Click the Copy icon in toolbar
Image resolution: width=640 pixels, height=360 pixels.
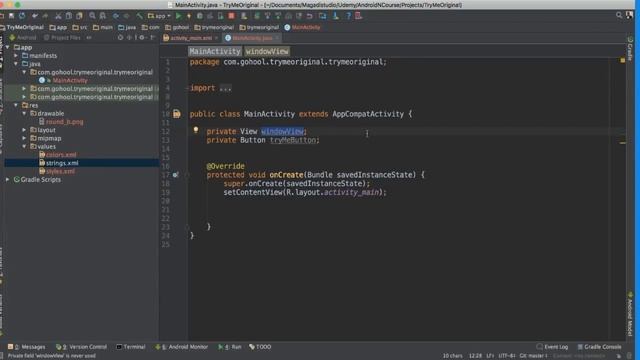(x=69, y=16)
